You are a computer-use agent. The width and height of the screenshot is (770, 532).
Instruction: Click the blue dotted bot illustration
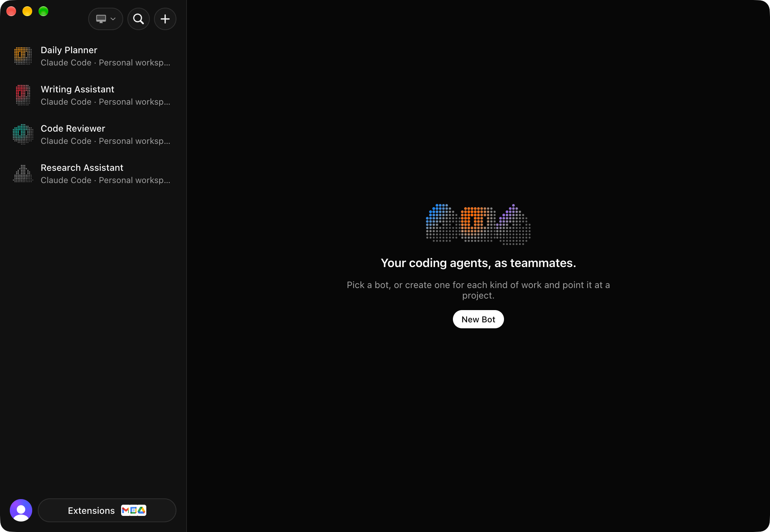click(x=442, y=223)
